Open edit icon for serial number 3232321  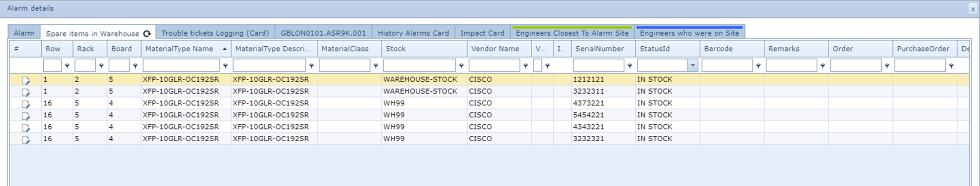click(26, 140)
